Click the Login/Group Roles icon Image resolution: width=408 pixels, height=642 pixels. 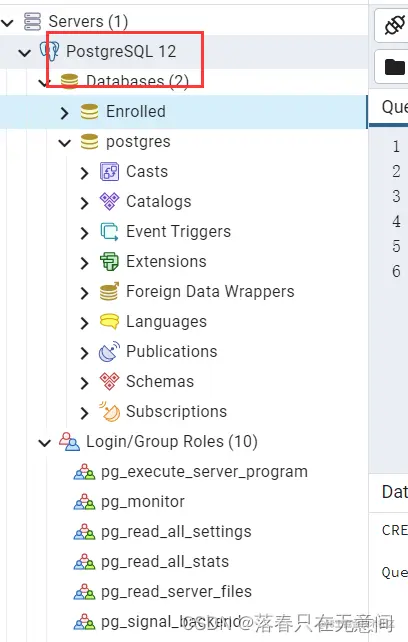tap(69, 442)
